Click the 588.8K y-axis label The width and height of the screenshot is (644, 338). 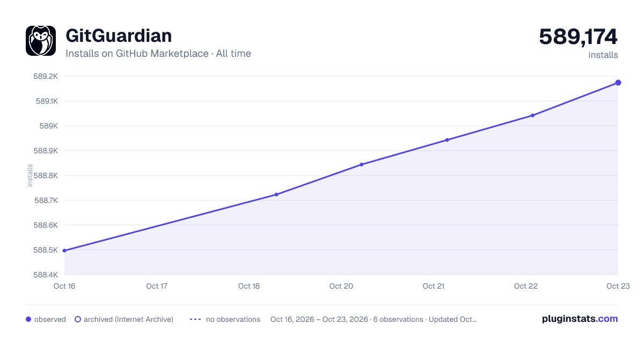click(46, 175)
